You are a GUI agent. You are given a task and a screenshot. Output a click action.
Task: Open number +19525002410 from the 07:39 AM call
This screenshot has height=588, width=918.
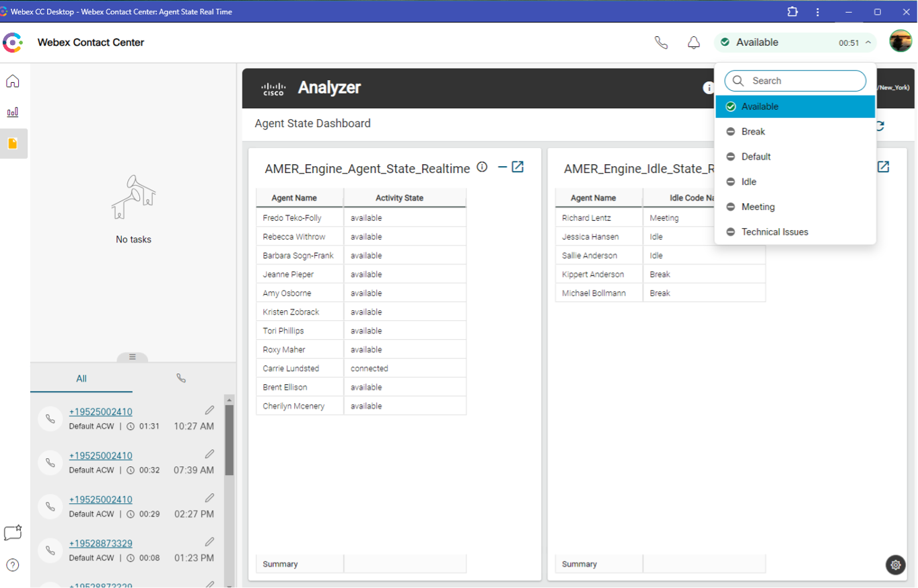[101, 455]
